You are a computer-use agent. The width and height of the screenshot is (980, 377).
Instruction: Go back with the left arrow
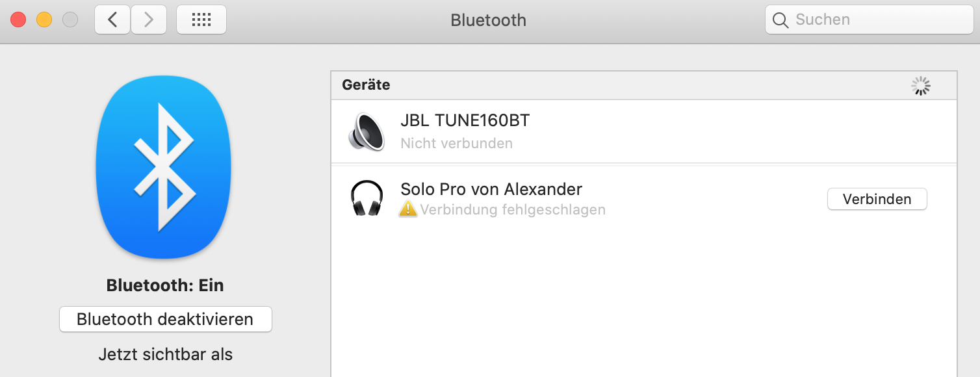coord(112,20)
